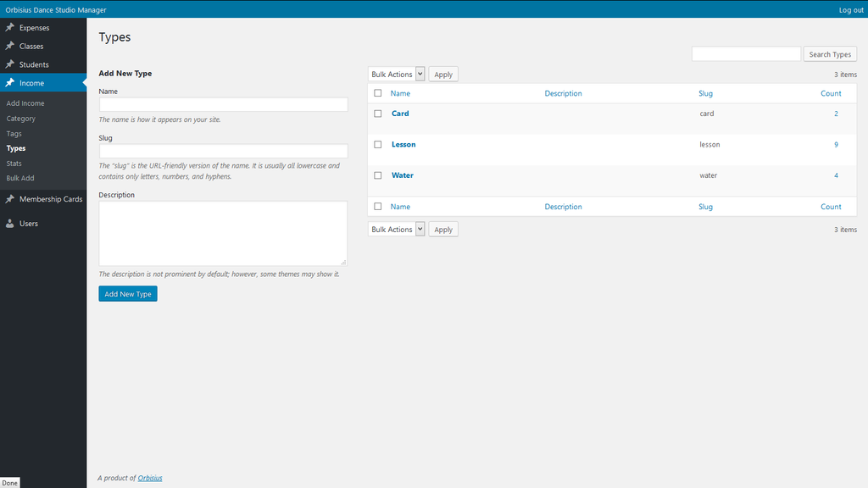This screenshot has height=488, width=868.
Task: Open the count 2 link for Card
Action: click(x=836, y=114)
